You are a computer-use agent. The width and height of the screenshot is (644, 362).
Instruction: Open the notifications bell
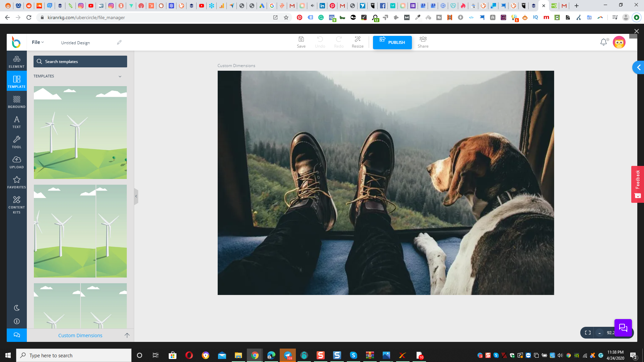tap(603, 42)
